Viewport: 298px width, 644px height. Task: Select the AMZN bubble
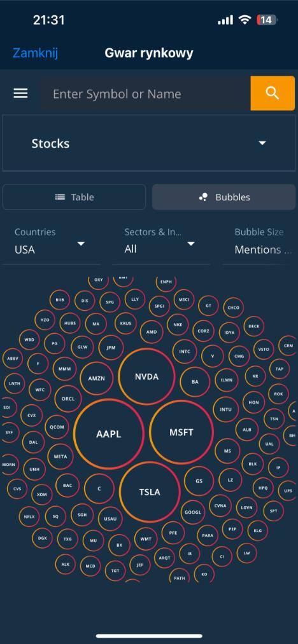pos(96,378)
